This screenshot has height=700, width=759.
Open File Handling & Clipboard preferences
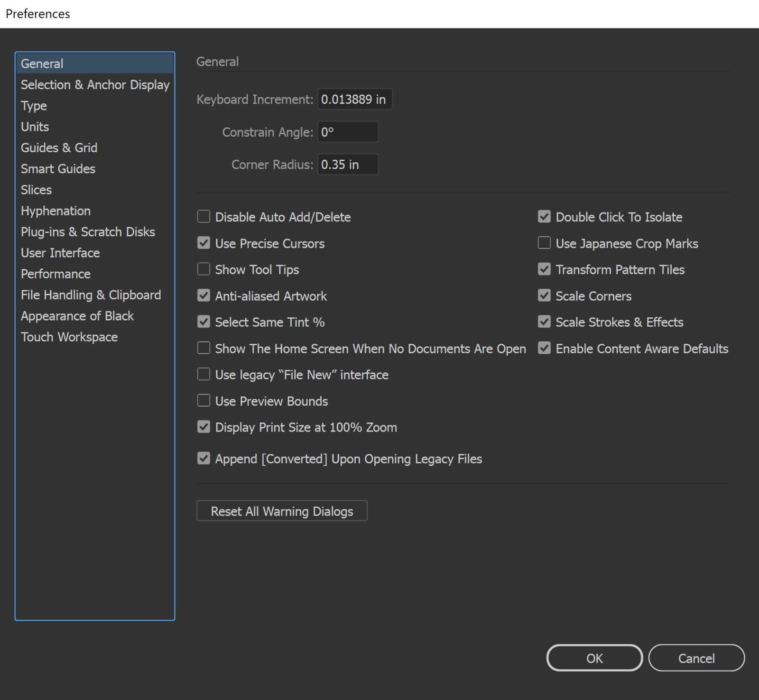point(95,295)
